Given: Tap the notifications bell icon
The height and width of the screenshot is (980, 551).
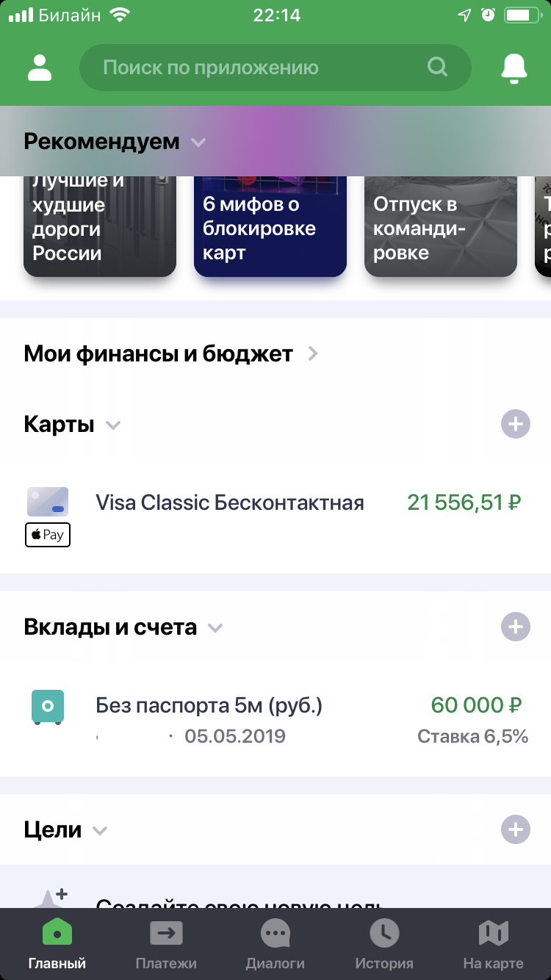Looking at the screenshot, I should point(514,68).
